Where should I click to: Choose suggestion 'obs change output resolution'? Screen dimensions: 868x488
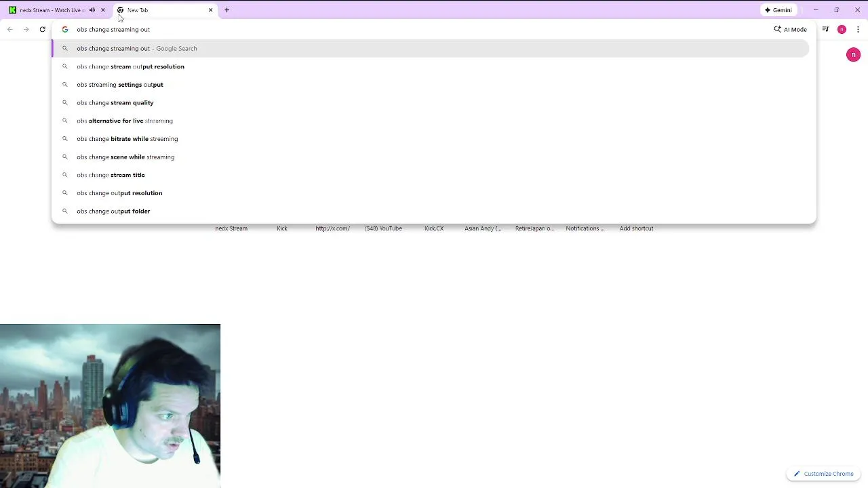tap(430, 193)
